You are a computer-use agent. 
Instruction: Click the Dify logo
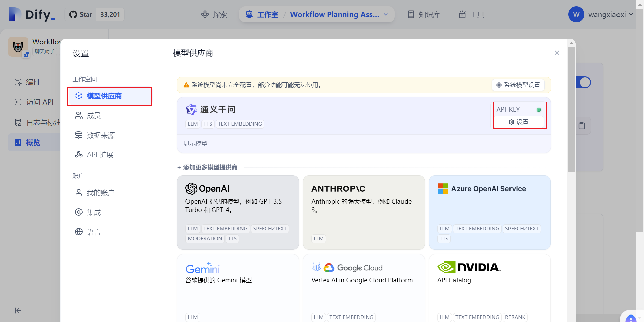[32, 15]
